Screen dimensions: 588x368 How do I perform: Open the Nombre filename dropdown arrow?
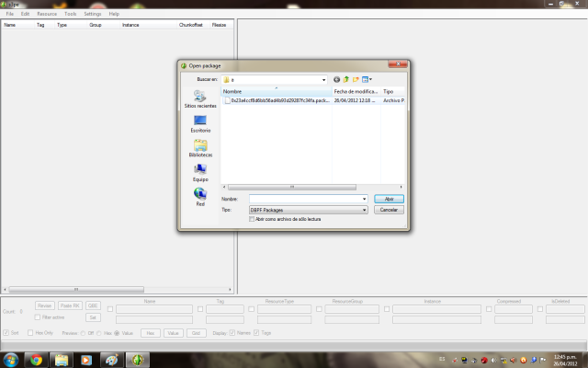click(364, 199)
